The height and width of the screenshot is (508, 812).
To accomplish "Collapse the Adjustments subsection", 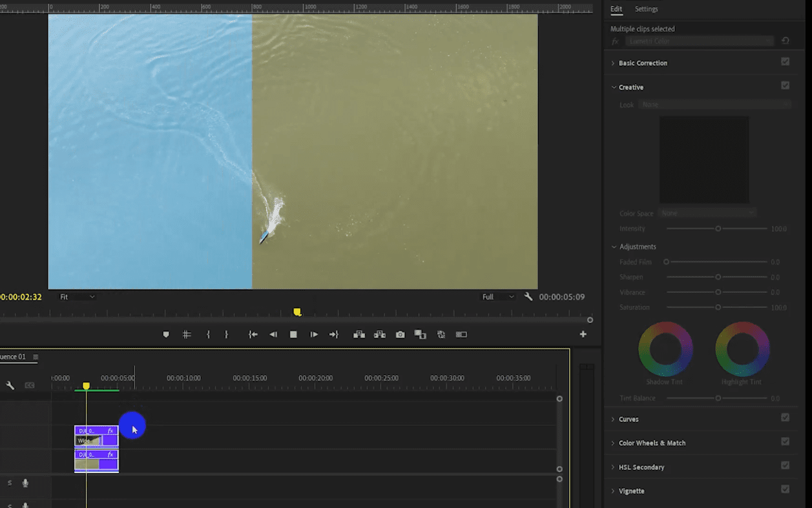I will click(x=614, y=247).
